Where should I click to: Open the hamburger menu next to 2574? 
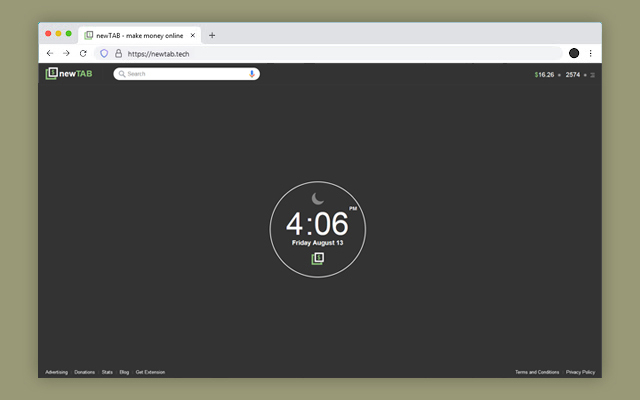click(592, 75)
